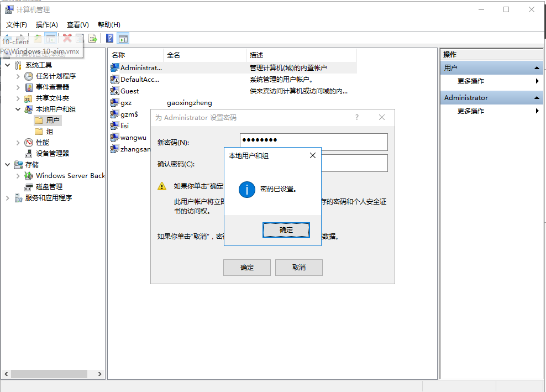Close the 为 Administrator 设置密码 dialog

click(382, 117)
